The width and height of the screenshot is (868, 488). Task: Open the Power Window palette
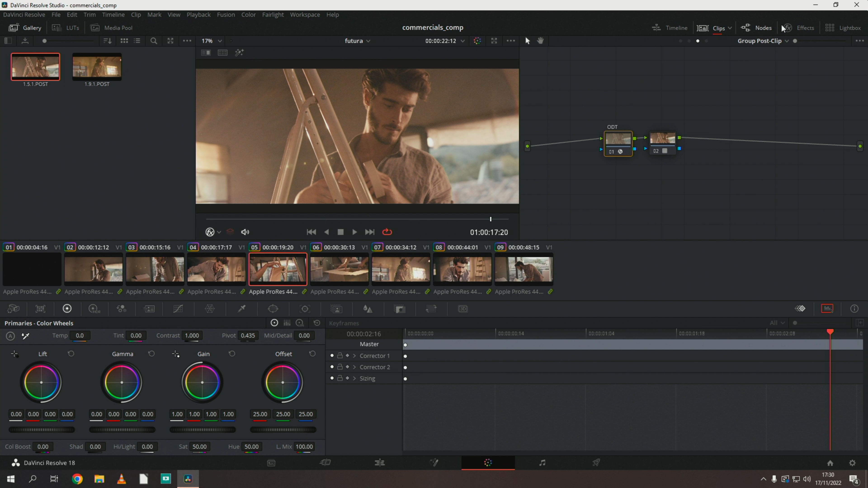(273, 309)
